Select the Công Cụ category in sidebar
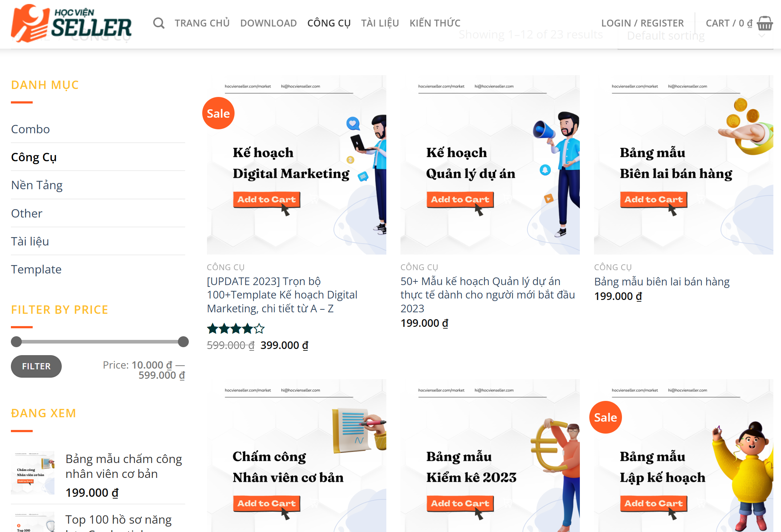The image size is (781, 532). (34, 157)
